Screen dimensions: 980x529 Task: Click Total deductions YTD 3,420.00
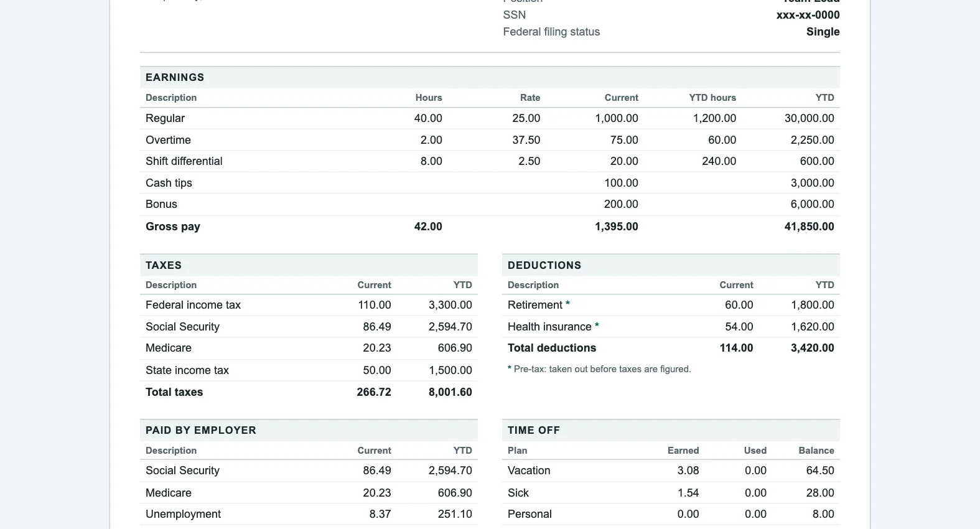tap(813, 348)
